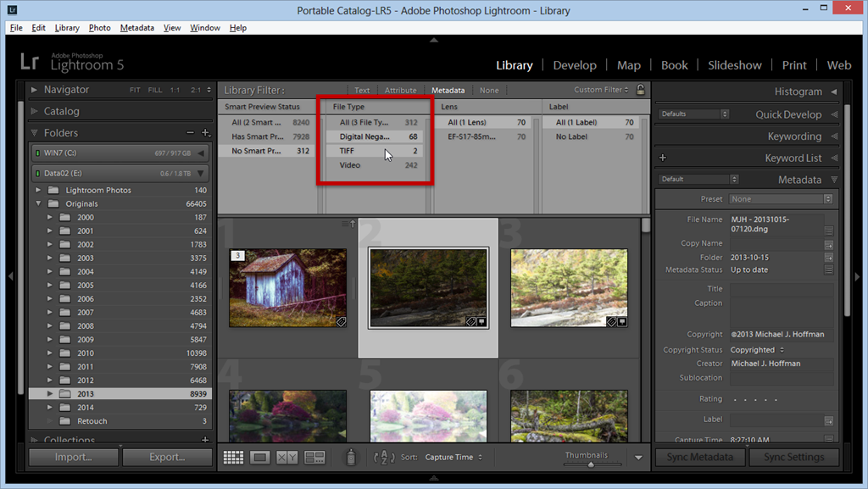
Task: Hide the top module picker arrow
Action: pos(434,41)
